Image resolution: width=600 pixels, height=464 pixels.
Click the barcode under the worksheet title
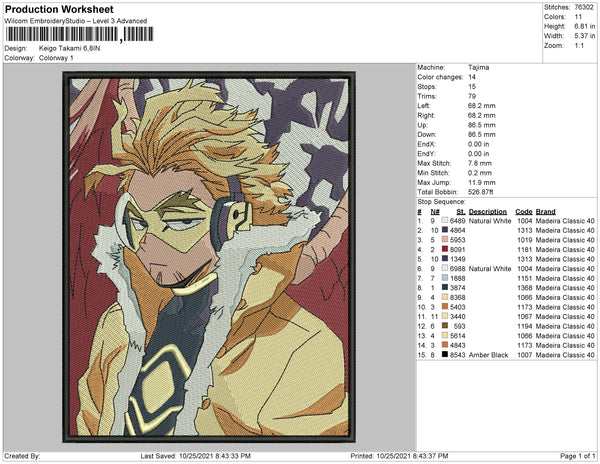click(x=80, y=34)
